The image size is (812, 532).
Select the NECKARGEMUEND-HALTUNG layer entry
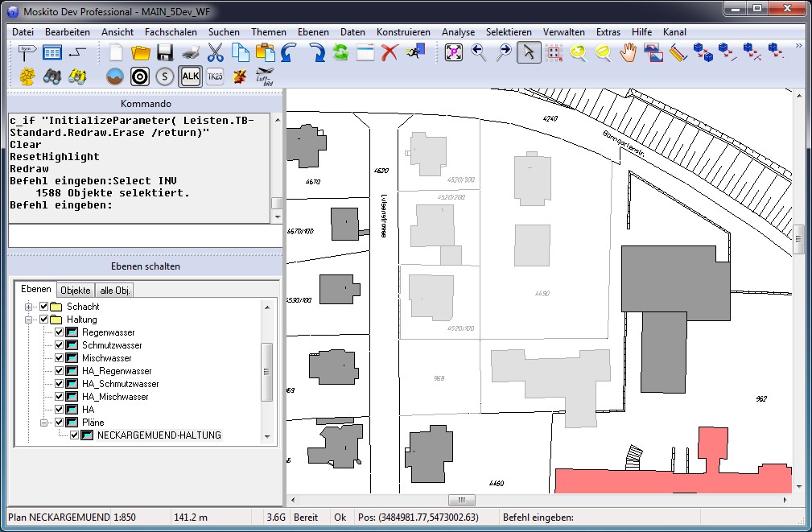point(159,435)
